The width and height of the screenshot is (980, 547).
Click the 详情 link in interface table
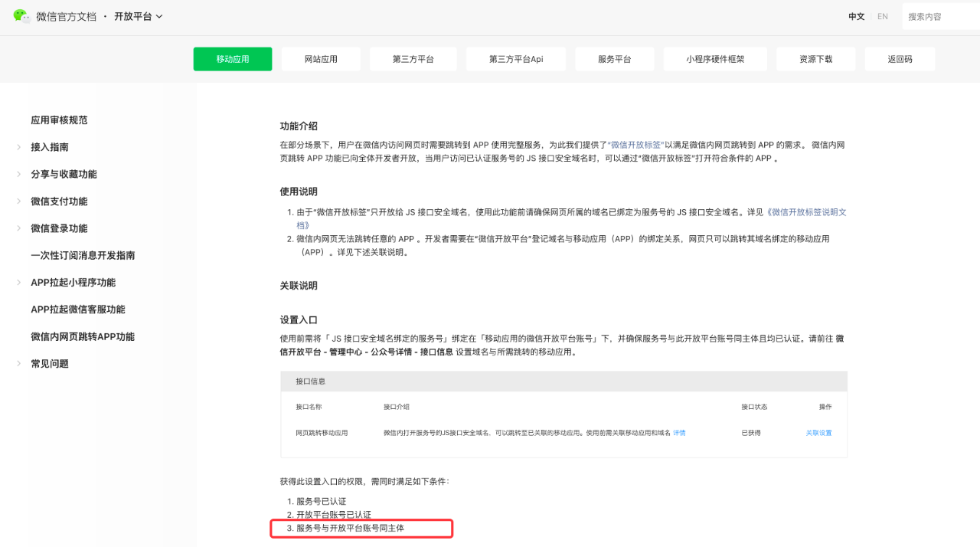pos(679,433)
